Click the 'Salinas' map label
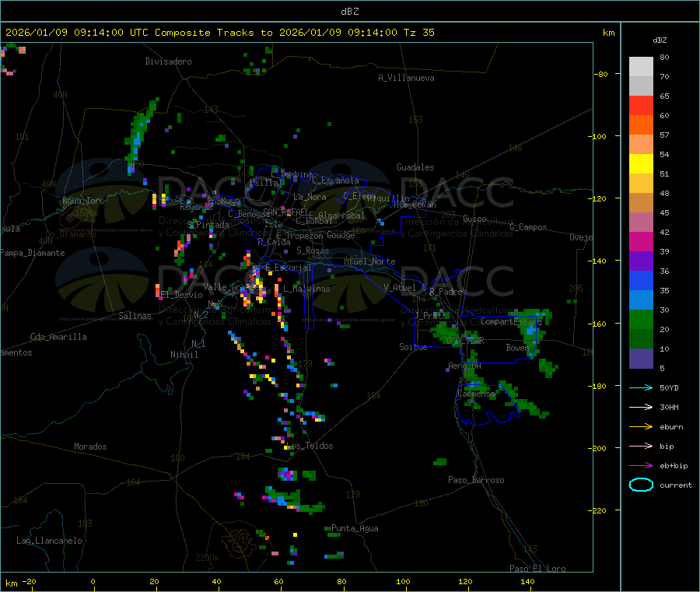This screenshot has width=700, height=592. pyautogui.click(x=135, y=316)
